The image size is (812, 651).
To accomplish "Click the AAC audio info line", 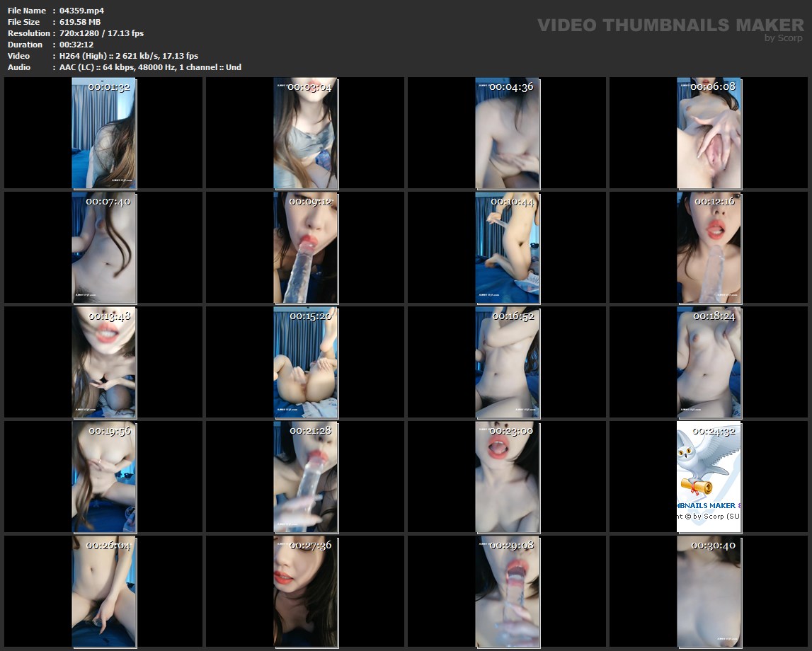I will coord(150,67).
